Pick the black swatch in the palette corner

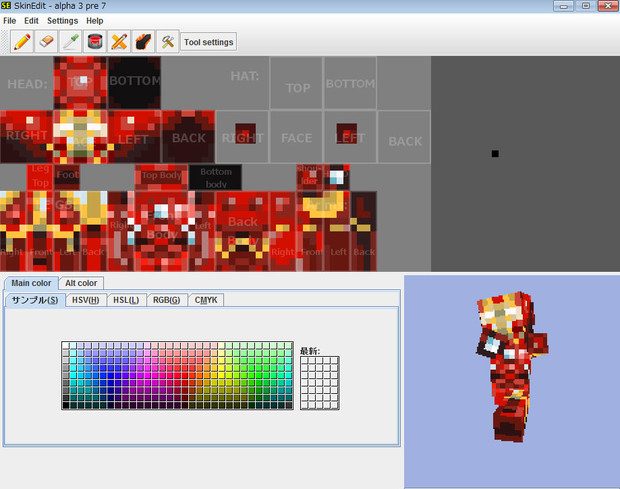tap(66, 405)
